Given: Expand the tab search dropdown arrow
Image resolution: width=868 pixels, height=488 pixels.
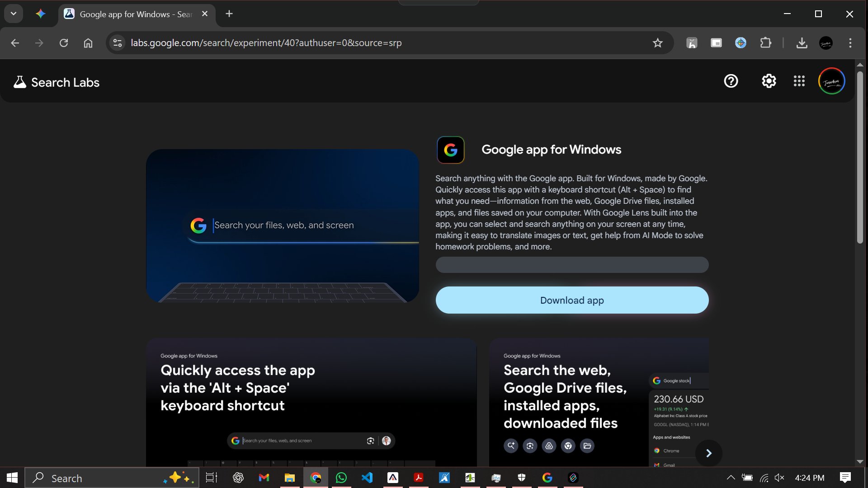Looking at the screenshot, I should click(14, 14).
